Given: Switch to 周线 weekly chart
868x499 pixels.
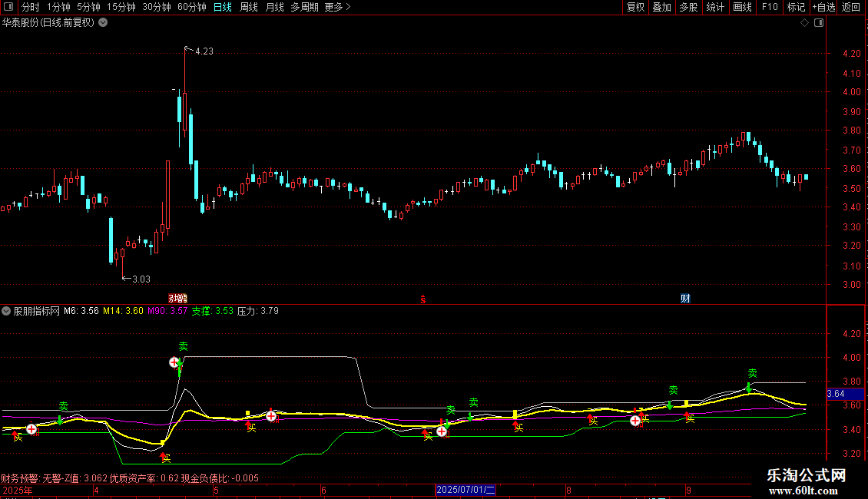Looking at the screenshot, I should [x=249, y=7].
